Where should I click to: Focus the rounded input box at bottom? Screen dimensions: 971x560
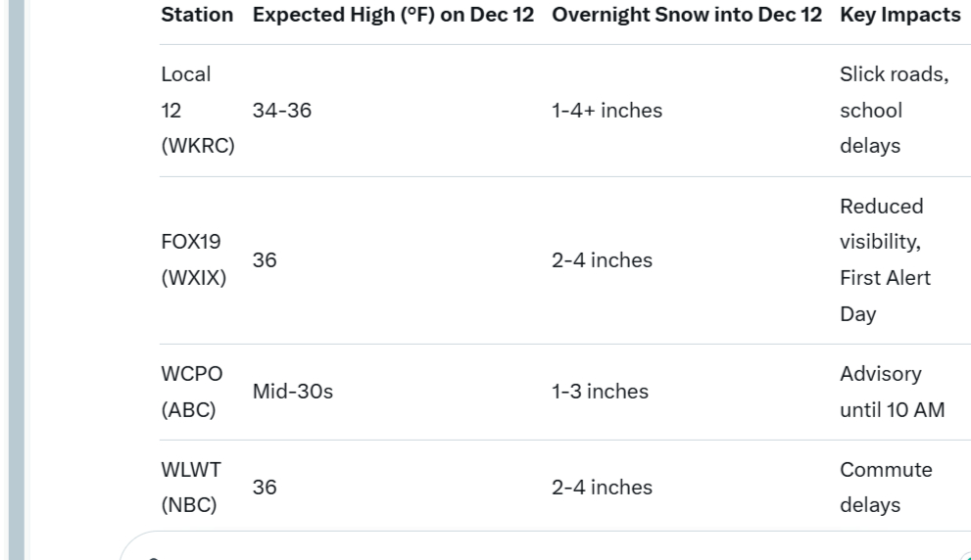(x=545, y=545)
